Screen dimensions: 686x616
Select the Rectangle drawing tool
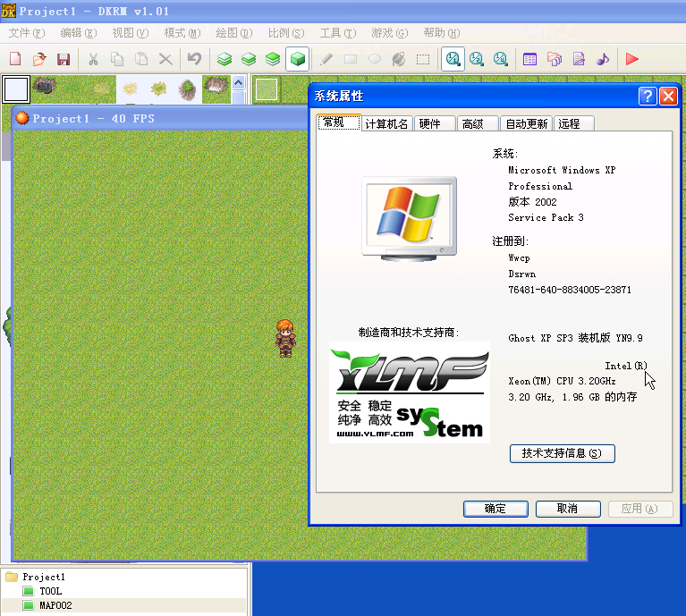351,59
